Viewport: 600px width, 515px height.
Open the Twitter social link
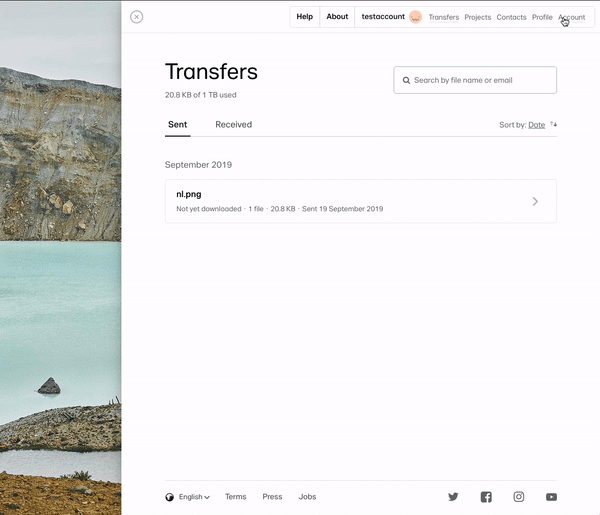coord(453,497)
